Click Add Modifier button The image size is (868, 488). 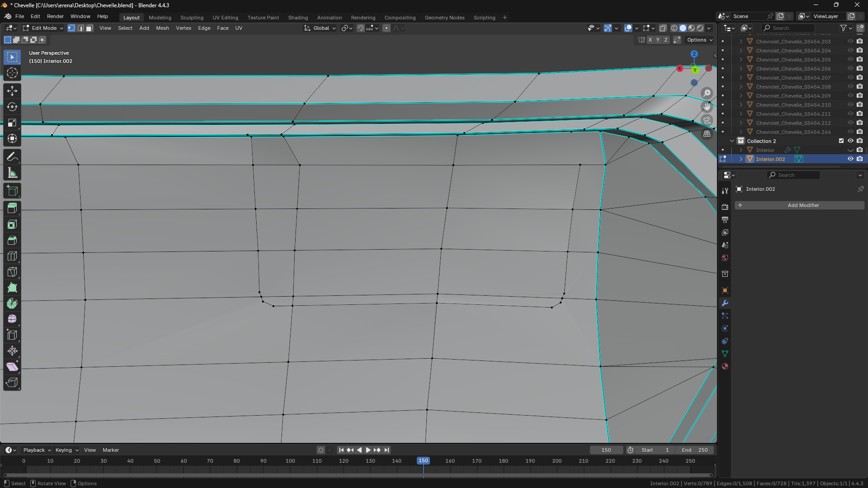799,205
